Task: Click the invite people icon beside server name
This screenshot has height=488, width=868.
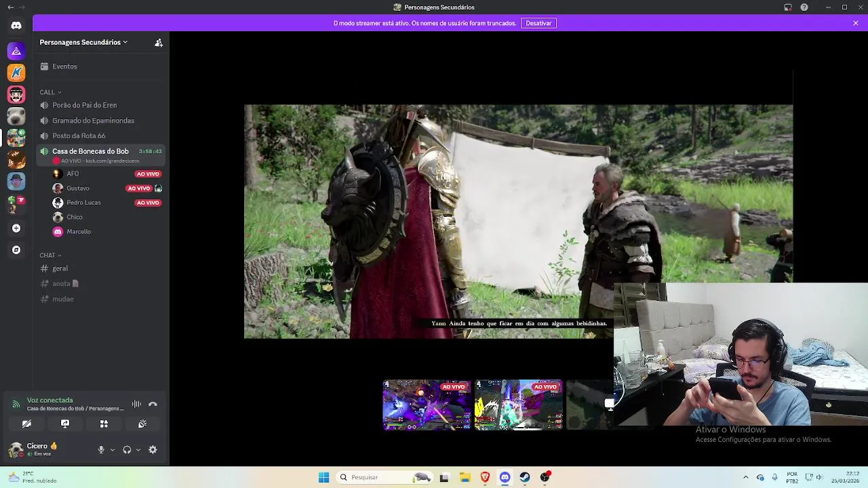Action: (x=159, y=43)
